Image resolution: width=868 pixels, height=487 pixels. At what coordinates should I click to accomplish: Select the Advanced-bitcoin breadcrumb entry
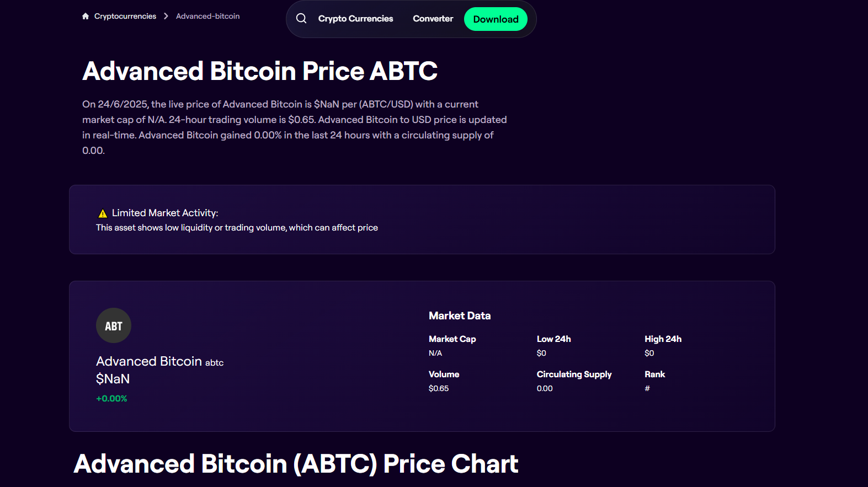207,16
